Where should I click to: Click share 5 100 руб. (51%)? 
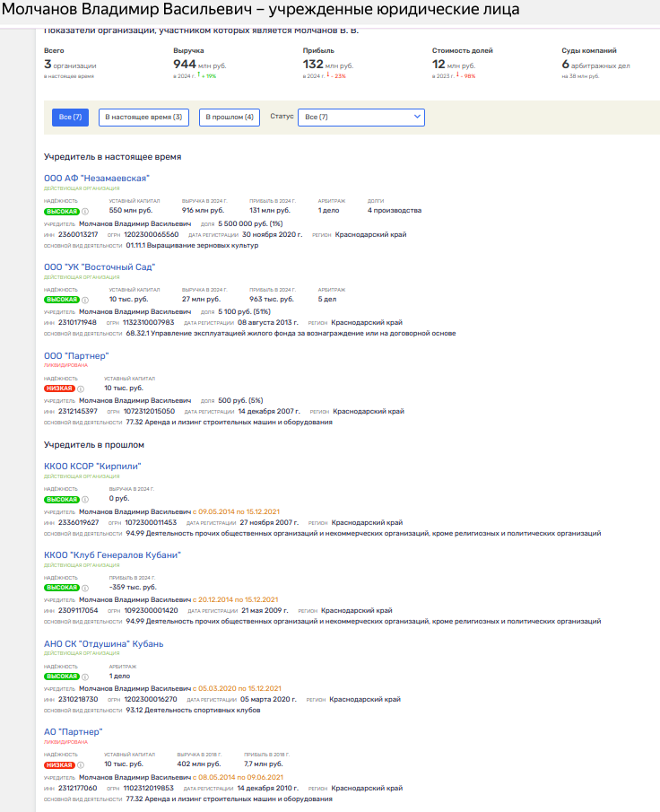coord(244,311)
